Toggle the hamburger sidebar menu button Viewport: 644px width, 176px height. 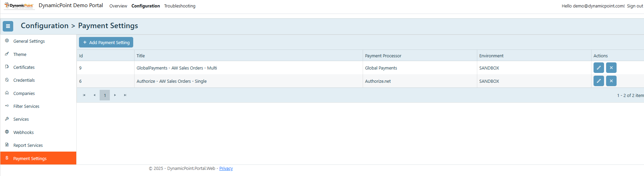tap(8, 26)
